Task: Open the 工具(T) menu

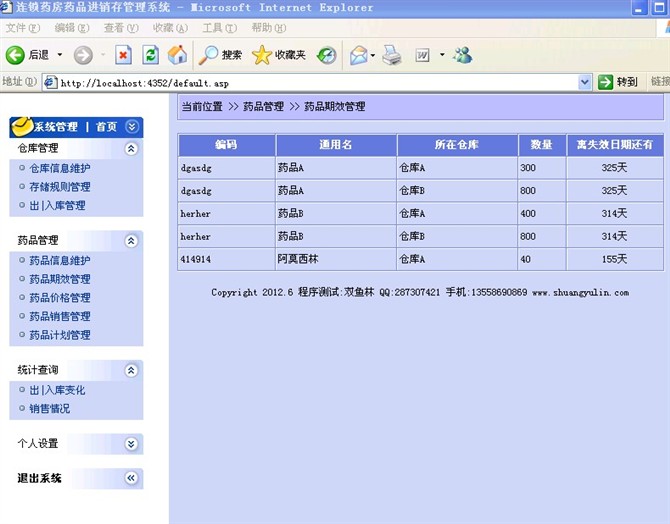Action: (219, 28)
